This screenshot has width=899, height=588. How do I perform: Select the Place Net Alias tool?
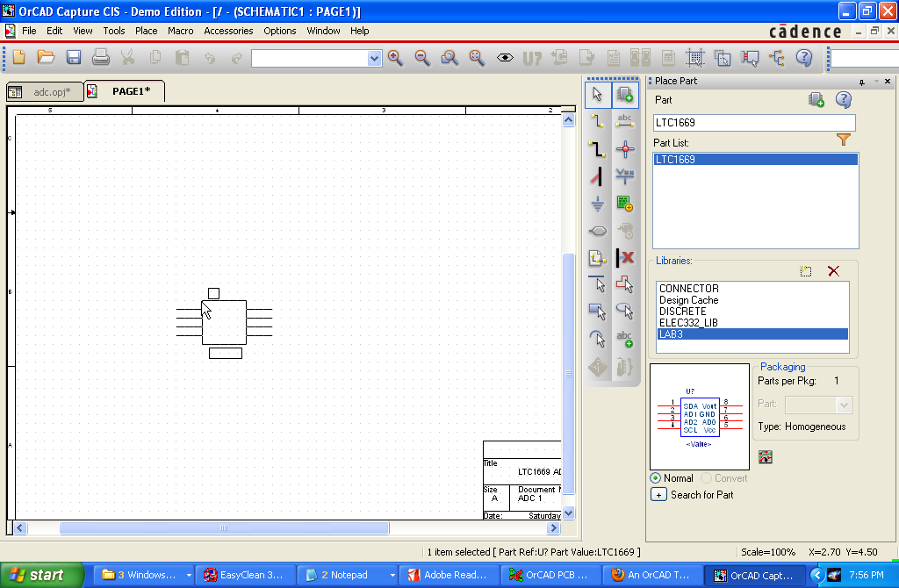(625, 121)
